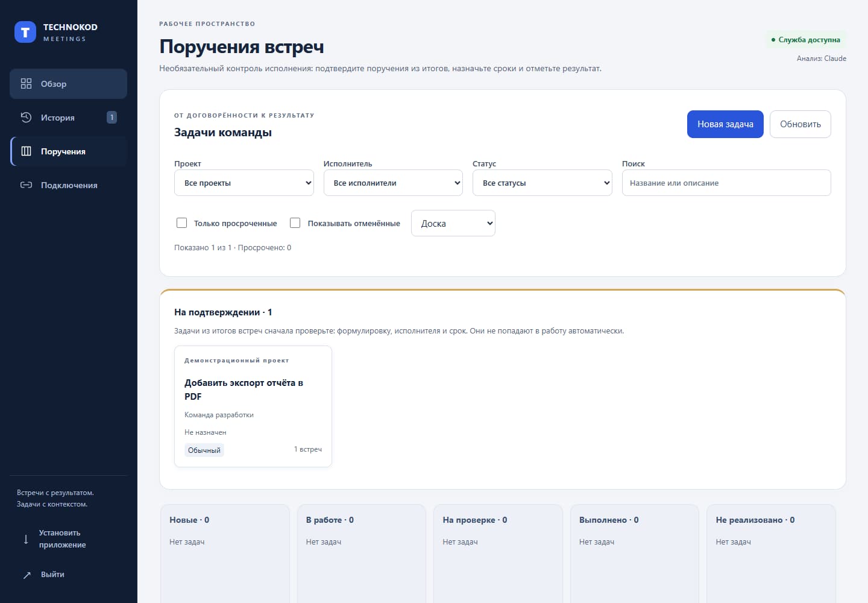This screenshot has height=603, width=868.
Task: Log out via Выйти
Action: click(69, 575)
